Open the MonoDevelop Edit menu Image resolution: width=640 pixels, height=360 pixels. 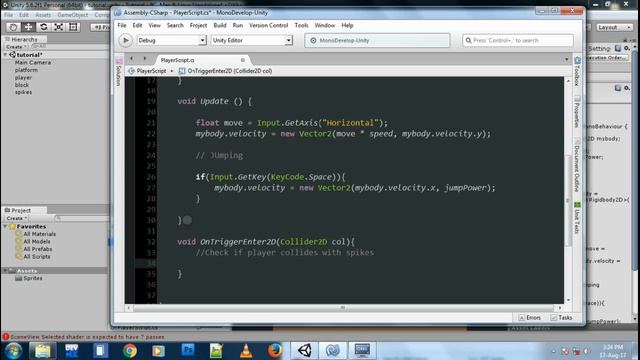tap(137, 25)
